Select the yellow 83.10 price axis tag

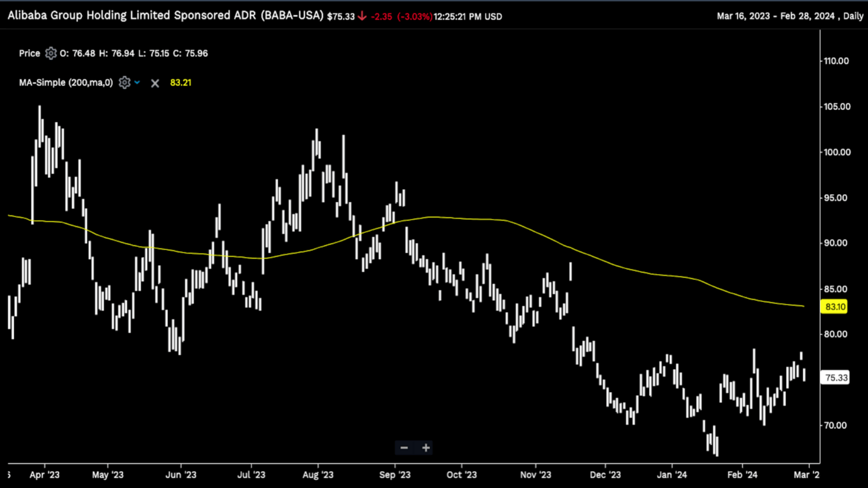[835, 307]
